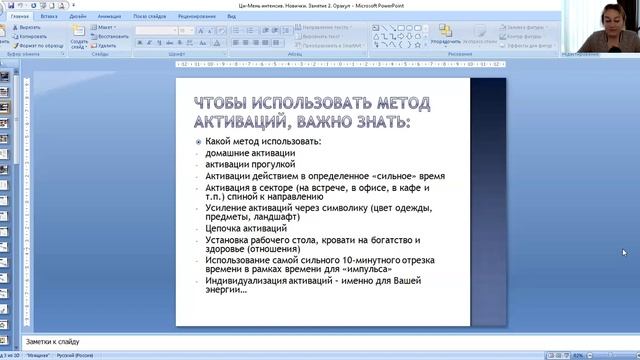Toggle Align Text Left

coord(236,42)
